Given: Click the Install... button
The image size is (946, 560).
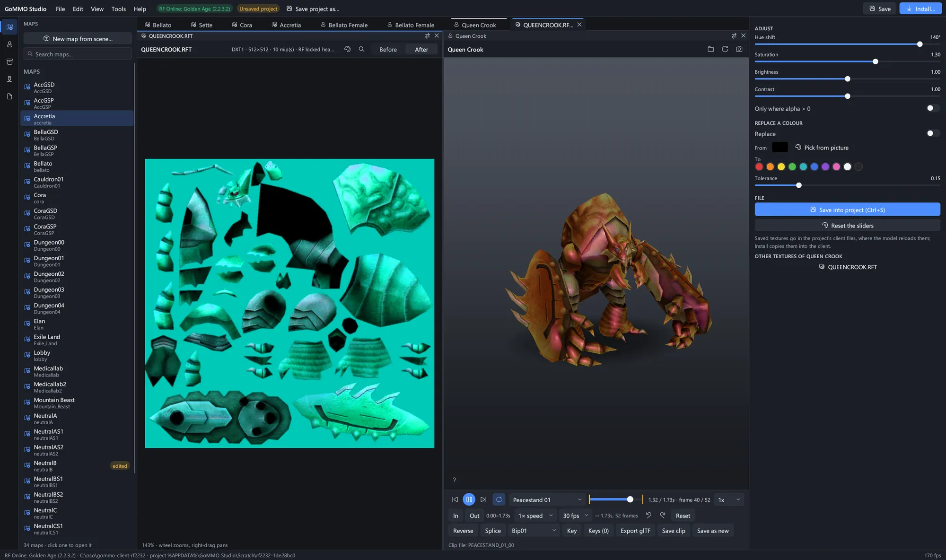Looking at the screenshot, I should tap(920, 9).
